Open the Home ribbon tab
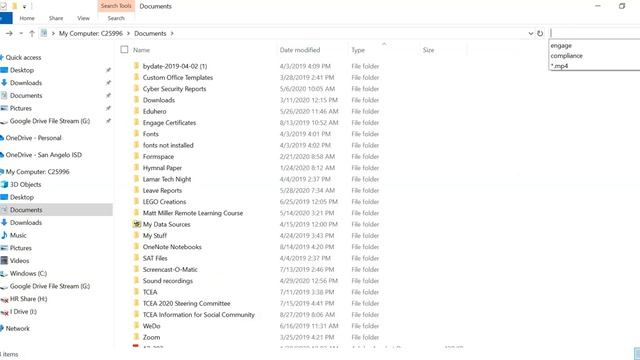 (x=27, y=18)
